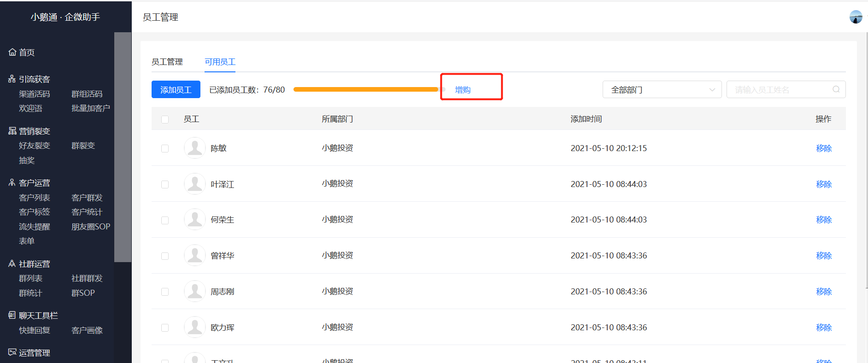This screenshot has width=868, height=363.
Task: Check the box for 曾祥华
Action: (x=165, y=256)
